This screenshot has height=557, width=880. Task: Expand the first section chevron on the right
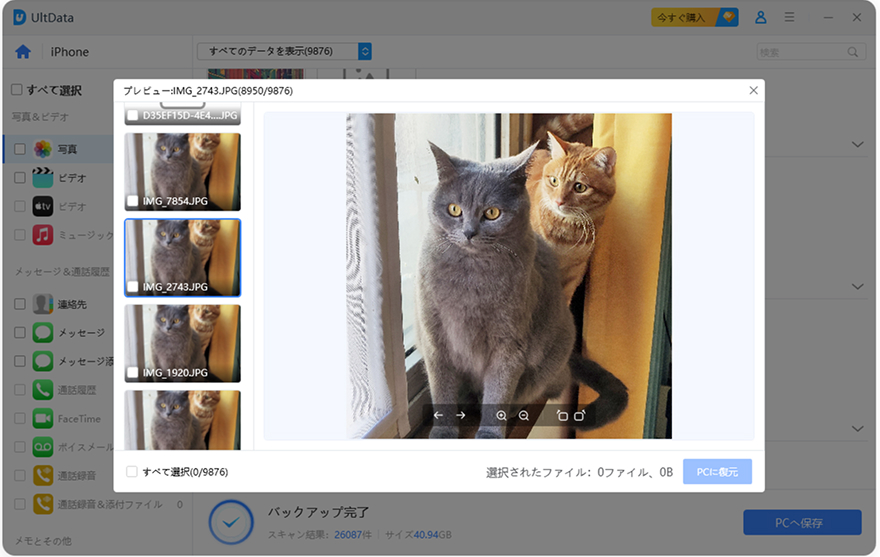click(857, 144)
